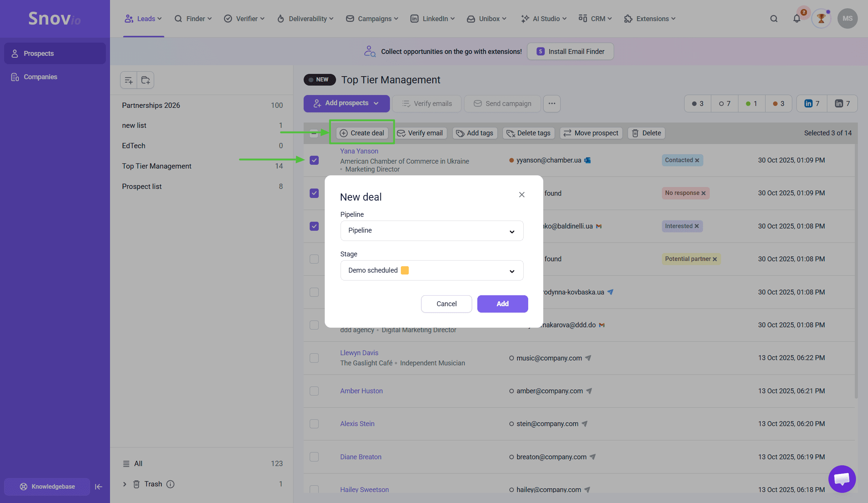Open Companies in the sidebar
Viewport: 868px width, 503px height.
point(40,77)
